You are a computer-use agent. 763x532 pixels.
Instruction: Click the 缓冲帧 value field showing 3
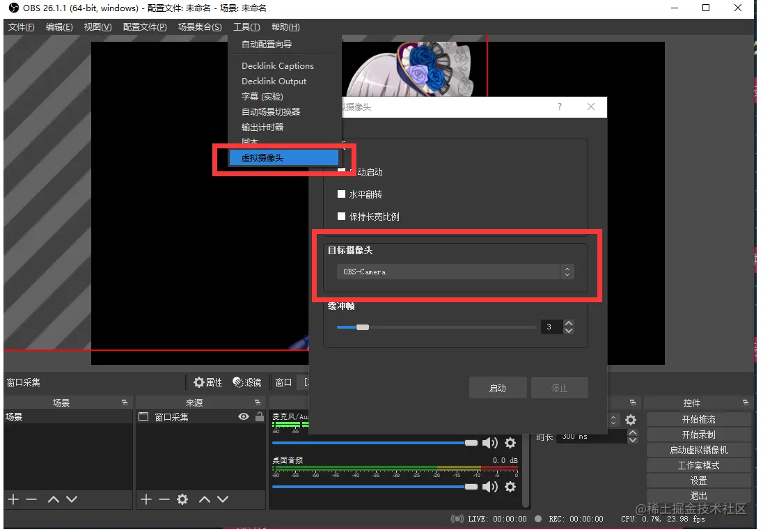552,327
